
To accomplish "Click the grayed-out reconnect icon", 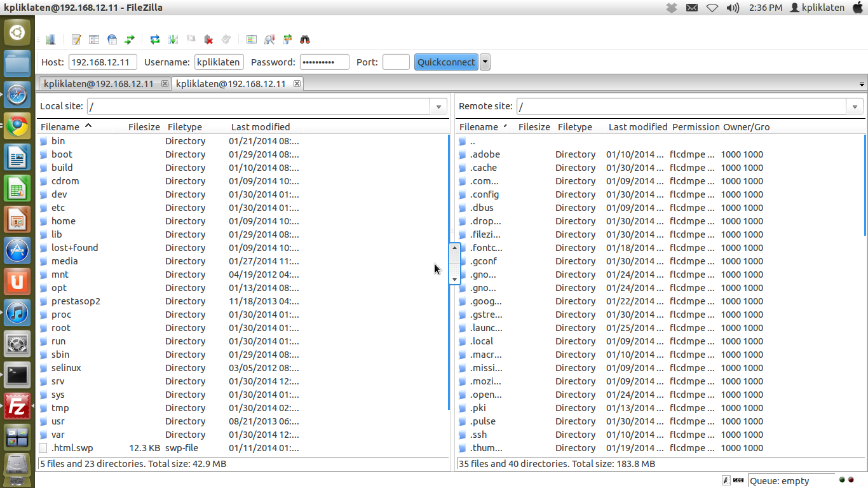I will pyautogui.click(x=226, y=39).
